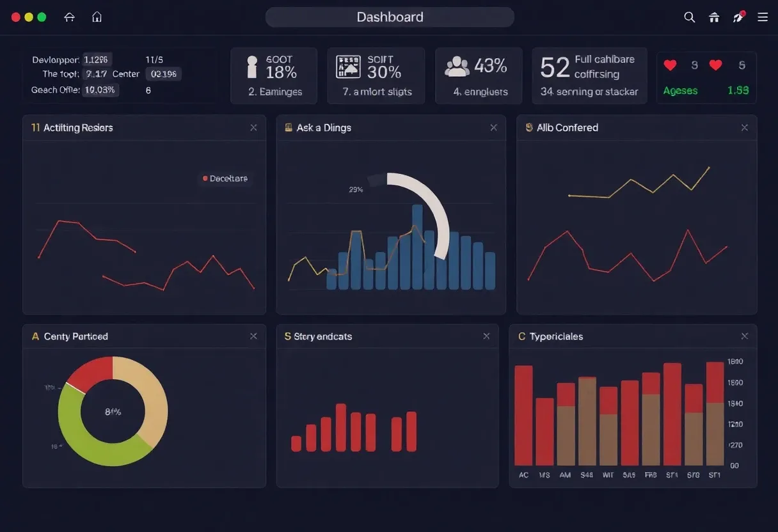Open the rocket icon with red notification badge
The height and width of the screenshot is (532, 778).
coord(738,17)
